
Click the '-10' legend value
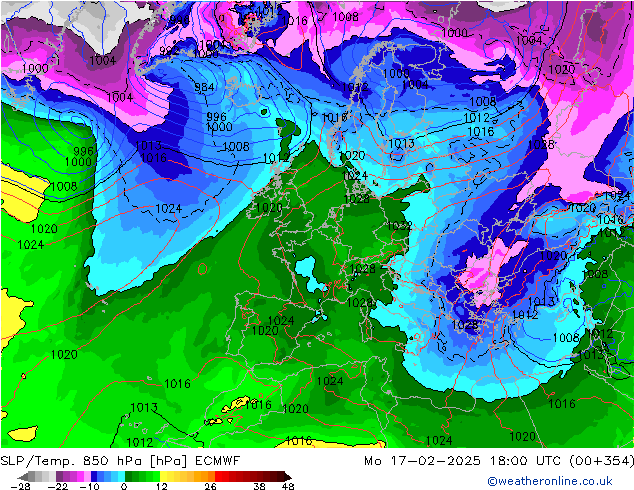89,486
